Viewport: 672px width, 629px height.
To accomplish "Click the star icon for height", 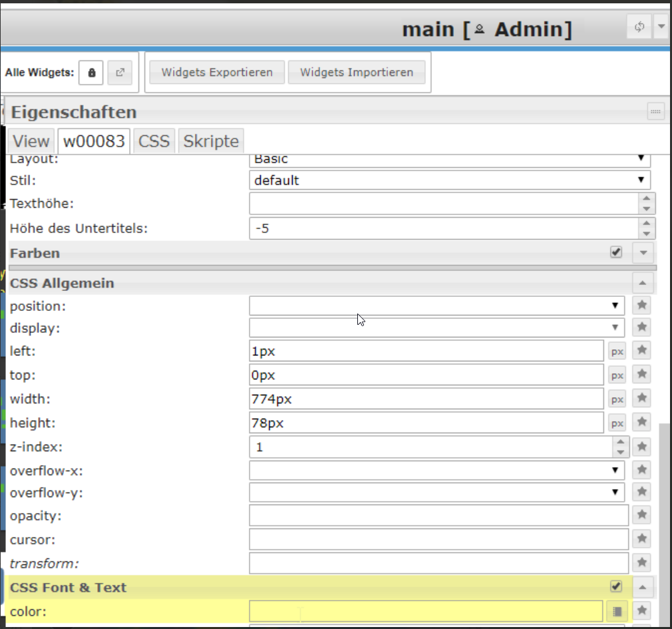I will (641, 422).
